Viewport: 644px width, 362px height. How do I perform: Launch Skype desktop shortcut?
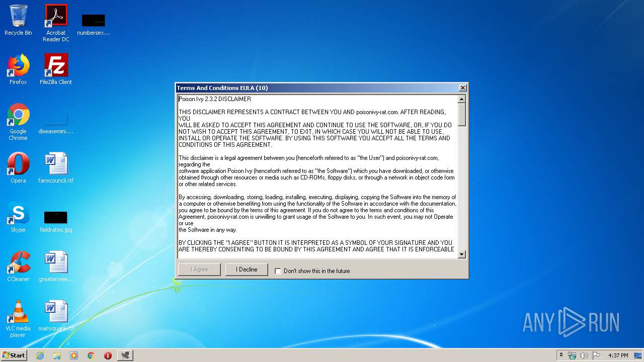pyautogui.click(x=18, y=217)
